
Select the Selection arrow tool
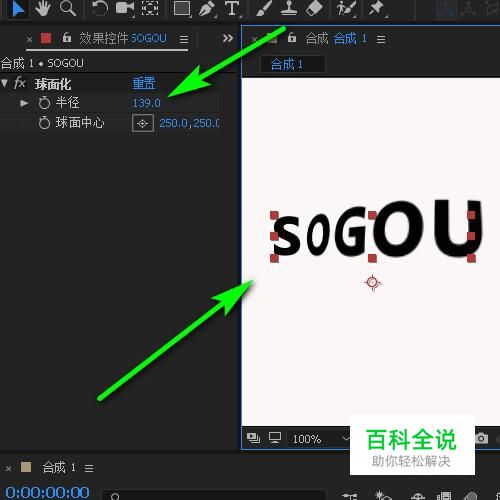17,8
